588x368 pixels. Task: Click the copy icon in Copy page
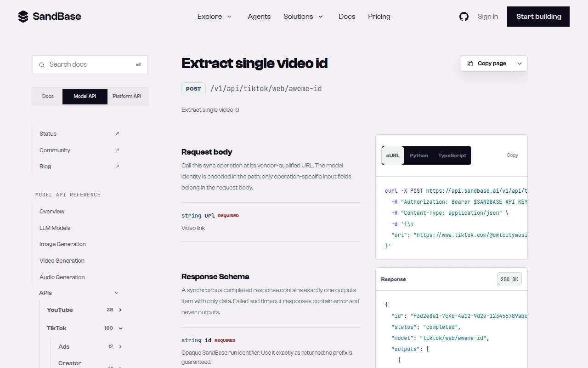(470, 63)
